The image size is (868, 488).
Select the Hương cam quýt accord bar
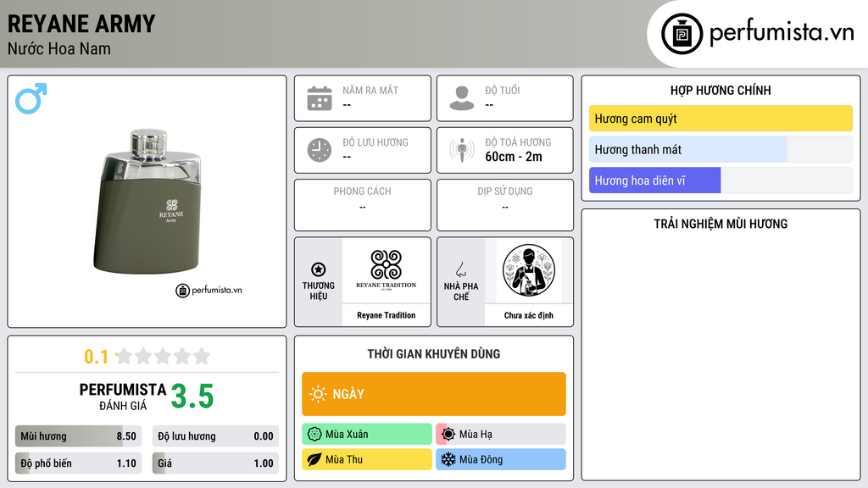click(721, 119)
